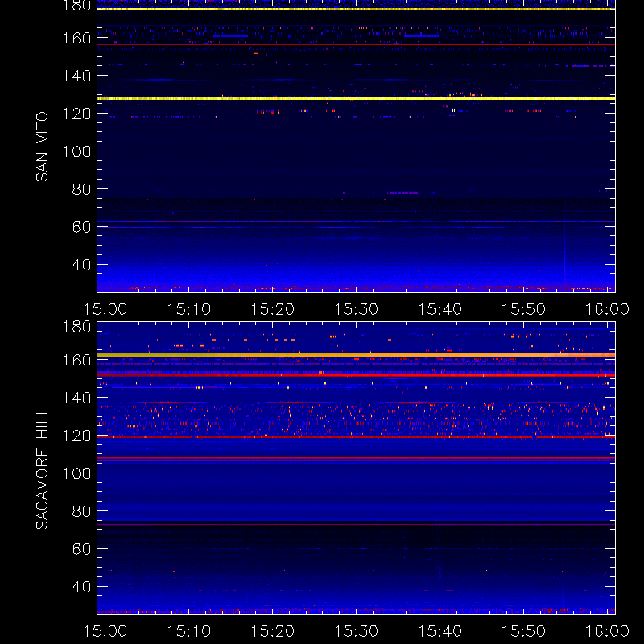Choose the 140 tick on Sagamore Hill axis
The width and height of the screenshot is (644, 644).
[x=76, y=398]
